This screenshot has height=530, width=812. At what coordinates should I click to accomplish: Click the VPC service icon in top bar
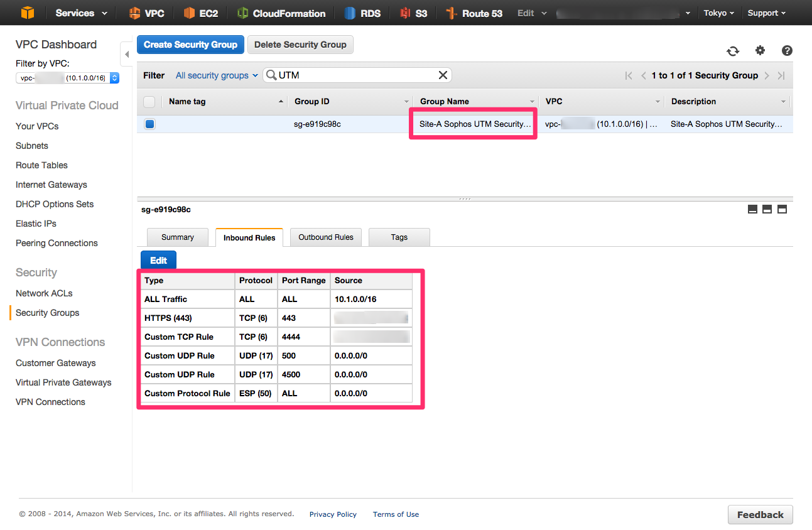click(134, 13)
